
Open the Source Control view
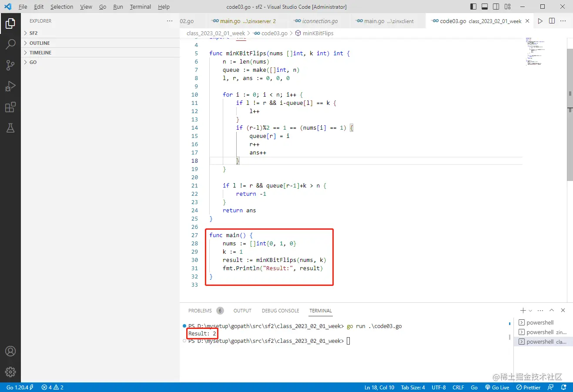pyautogui.click(x=10, y=65)
